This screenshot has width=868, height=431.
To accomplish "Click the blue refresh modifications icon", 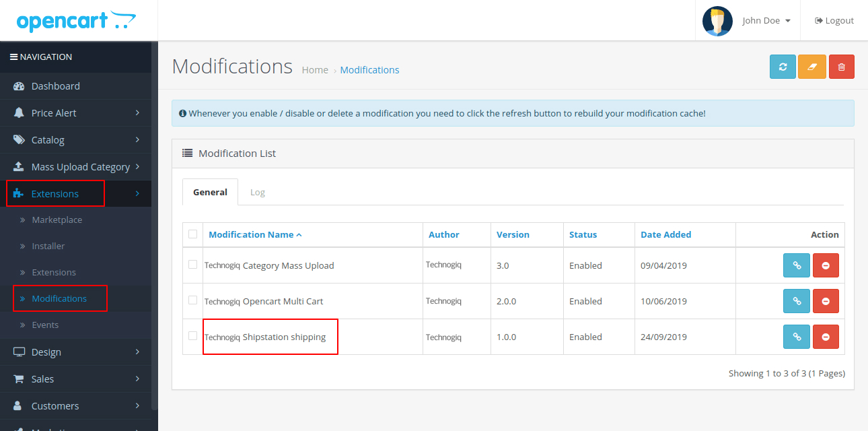I will tap(783, 67).
